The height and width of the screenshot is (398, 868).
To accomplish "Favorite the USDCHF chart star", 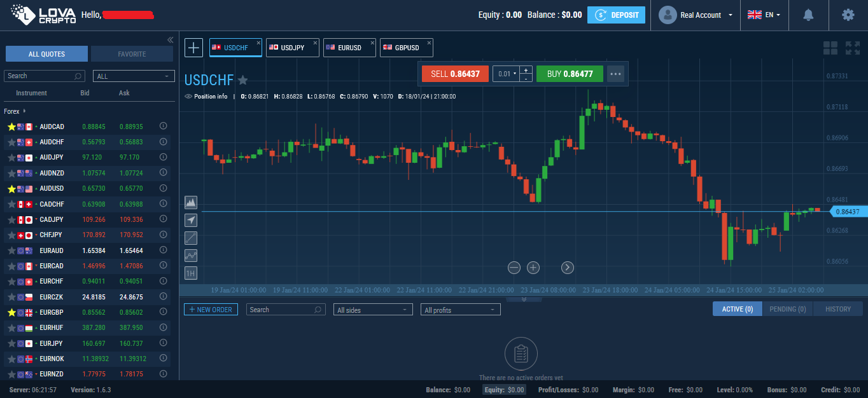I will click(x=242, y=80).
